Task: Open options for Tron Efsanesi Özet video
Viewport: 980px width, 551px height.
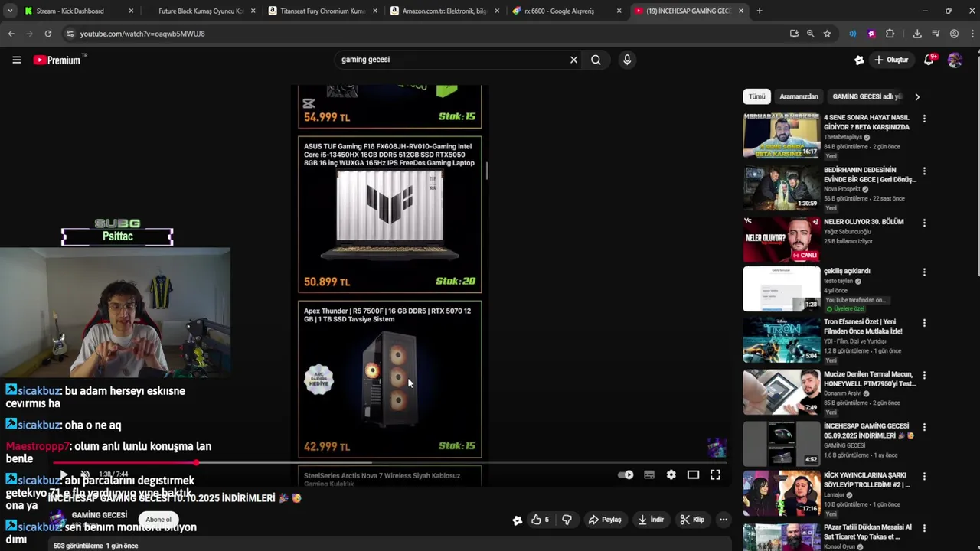Action: (924, 323)
